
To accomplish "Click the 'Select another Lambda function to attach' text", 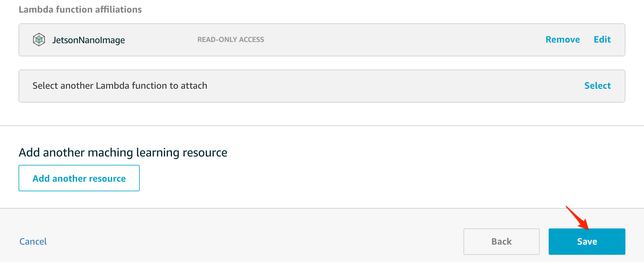I will point(120,86).
